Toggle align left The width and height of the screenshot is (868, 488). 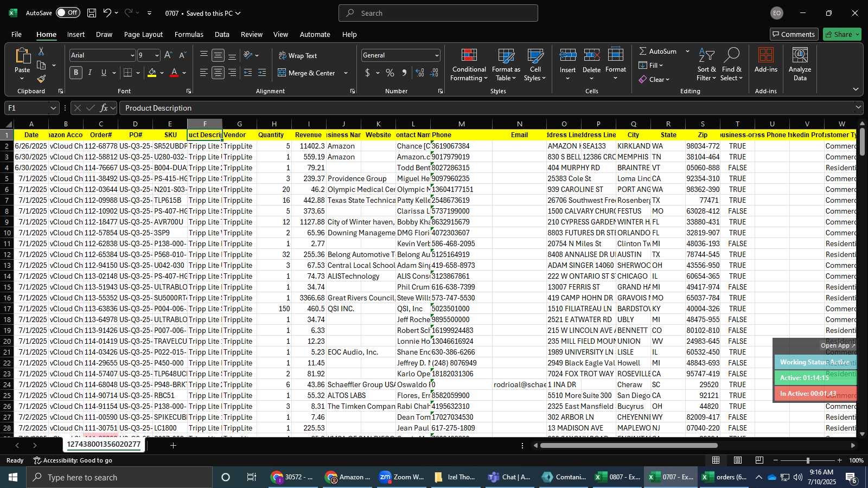(204, 73)
